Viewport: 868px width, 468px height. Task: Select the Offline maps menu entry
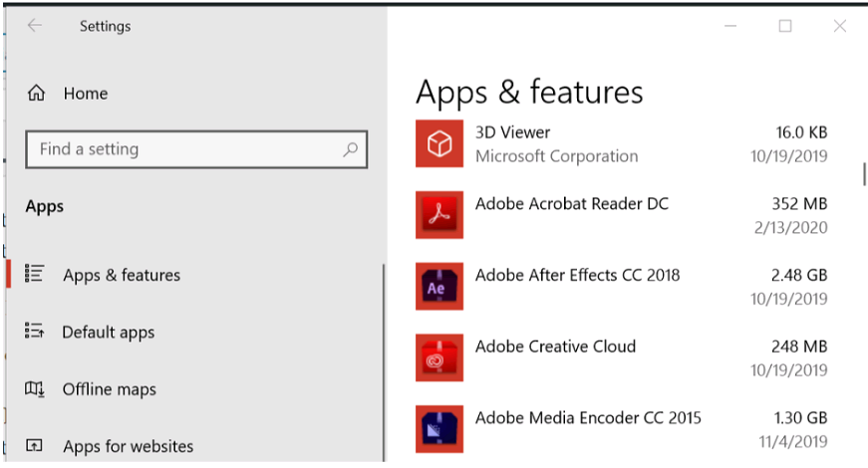click(x=109, y=389)
